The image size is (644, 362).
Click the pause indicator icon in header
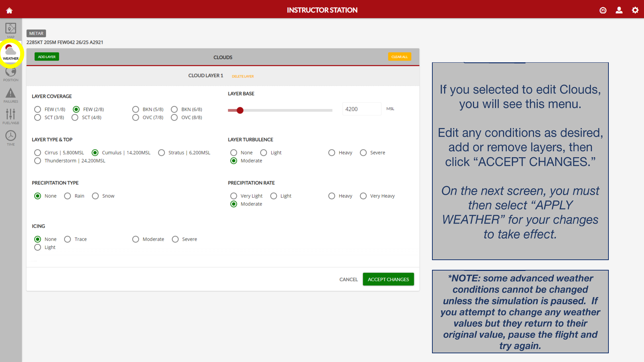click(603, 10)
